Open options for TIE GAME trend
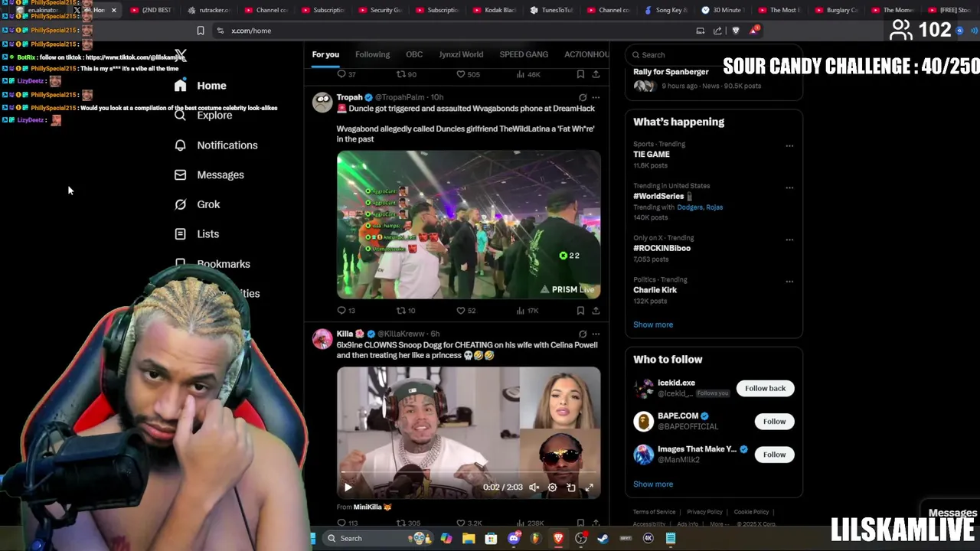Screen dimensions: 980x551 point(789,145)
